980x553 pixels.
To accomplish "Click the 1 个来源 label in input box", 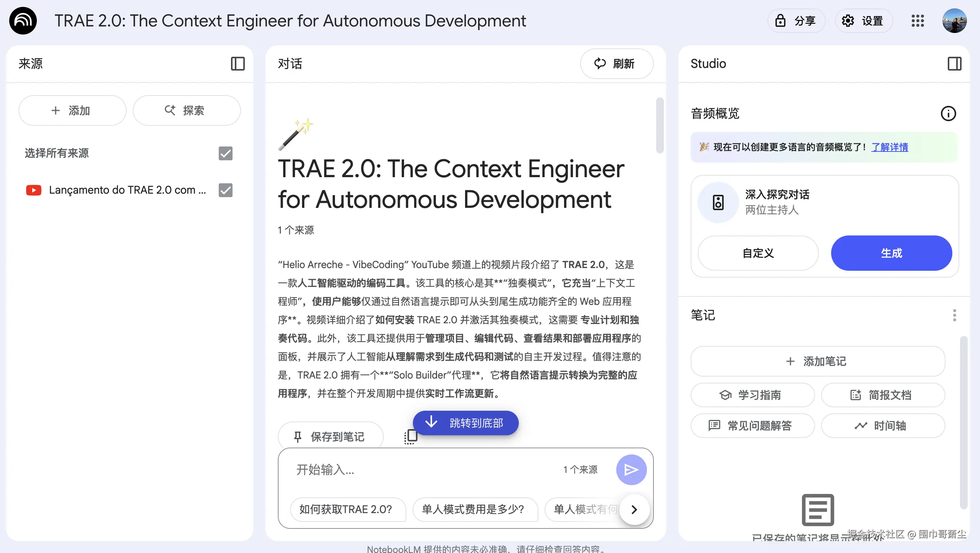I will click(x=580, y=469).
